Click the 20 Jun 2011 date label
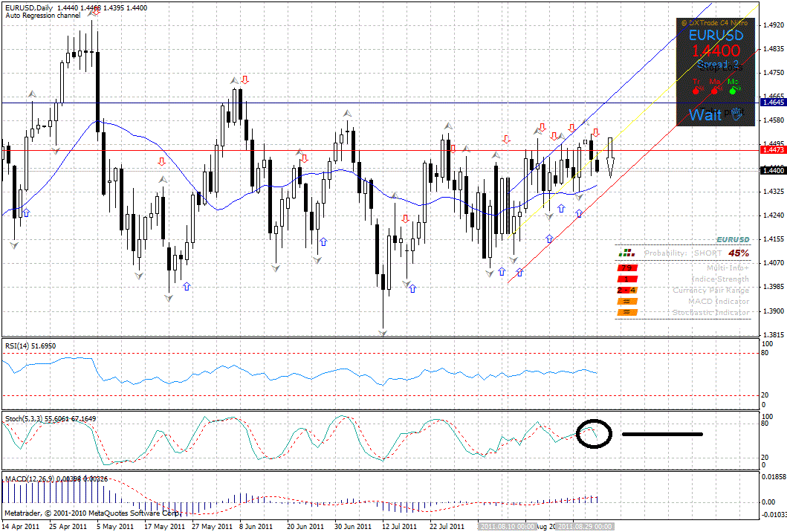Screen dimensions: 787x532 [x=305, y=527]
